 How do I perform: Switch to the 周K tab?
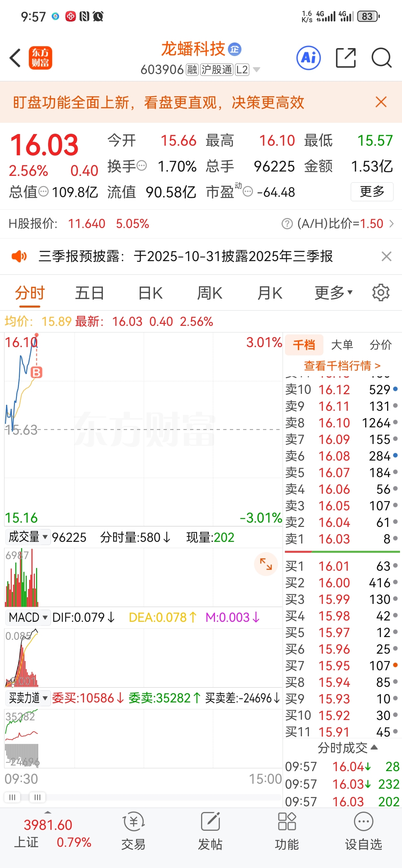coord(210,292)
